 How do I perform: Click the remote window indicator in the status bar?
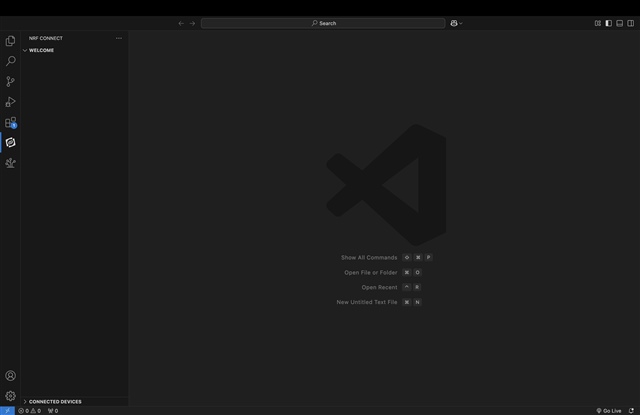7,411
